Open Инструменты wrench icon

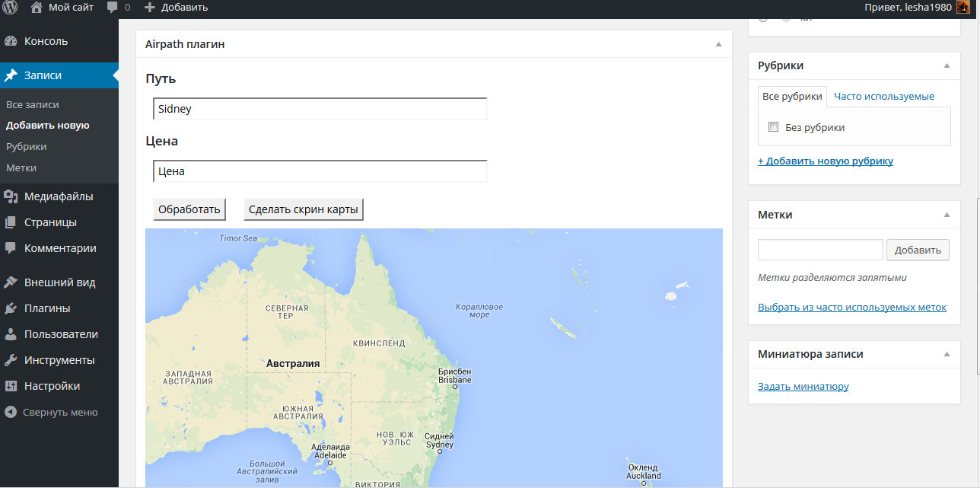(x=11, y=360)
